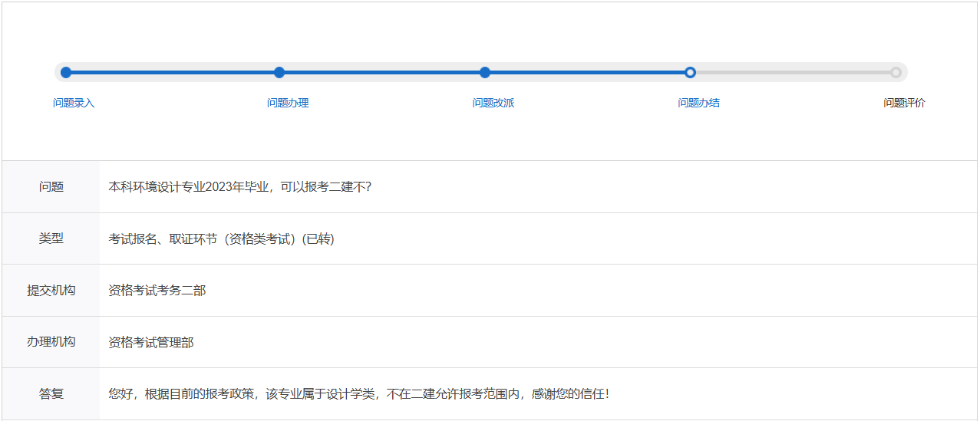Click the grey progress segment before 问题评价

click(x=793, y=73)
